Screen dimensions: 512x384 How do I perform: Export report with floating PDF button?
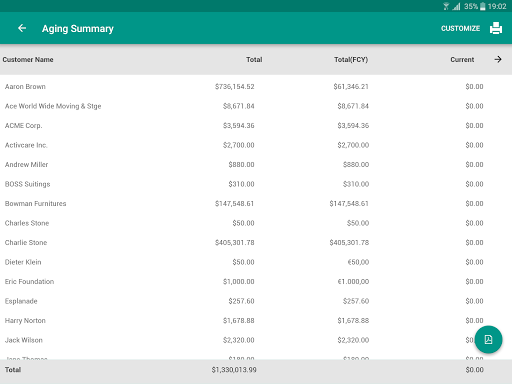pyautogui.click(x=488, y=339)
